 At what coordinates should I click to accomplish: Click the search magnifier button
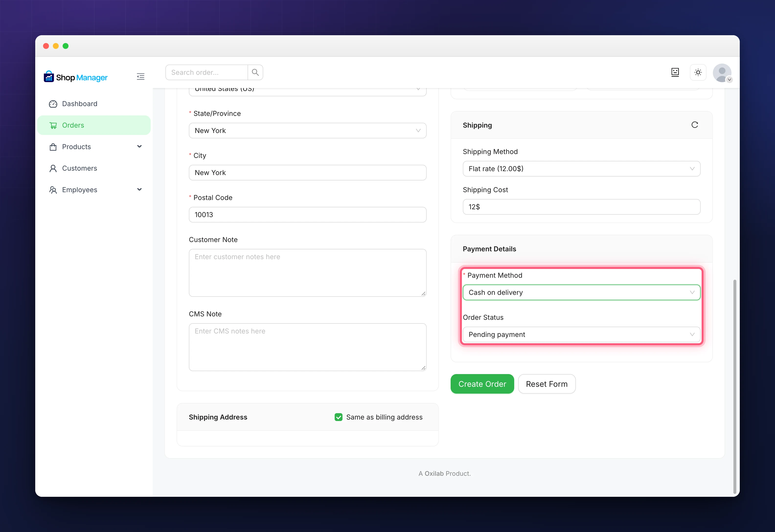pyautogui.click(x=255, y=72)
